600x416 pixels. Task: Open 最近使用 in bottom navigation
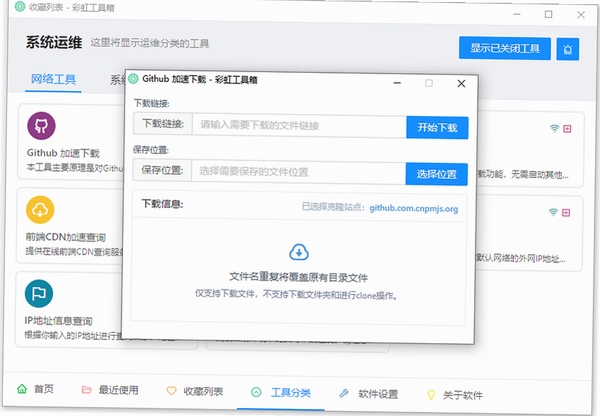[x=110, y=390]
